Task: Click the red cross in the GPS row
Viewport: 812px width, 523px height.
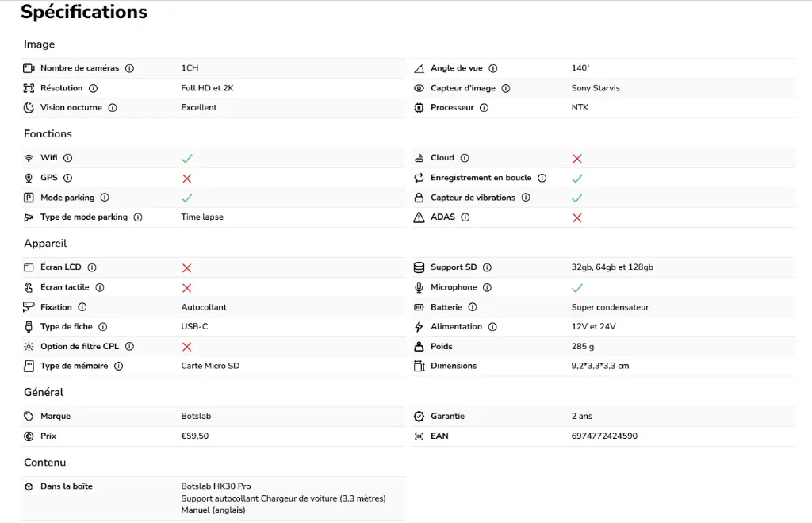Action: pos(187,179)
